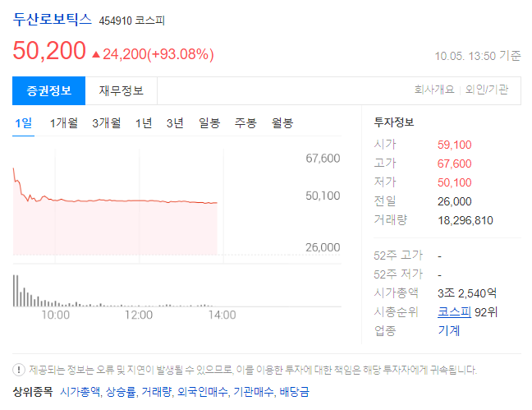532x410 pixels.
Task: Select the 1년 chart period tab
Action: coord(144,123)
